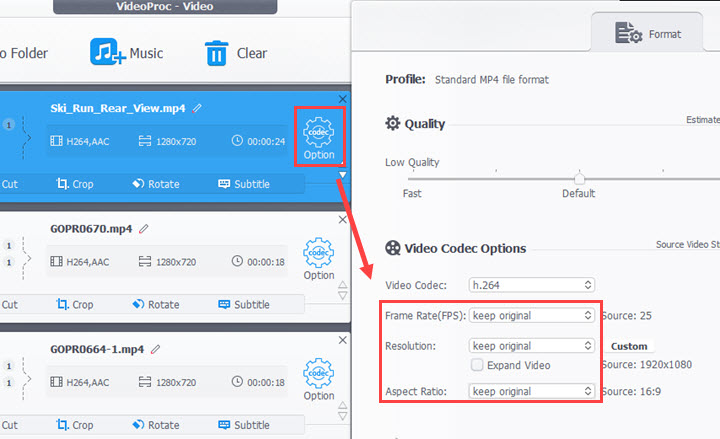720x439 pixels.
Task: Remove GOPR0670.mp4 with X button
Action: pos(343,220)
